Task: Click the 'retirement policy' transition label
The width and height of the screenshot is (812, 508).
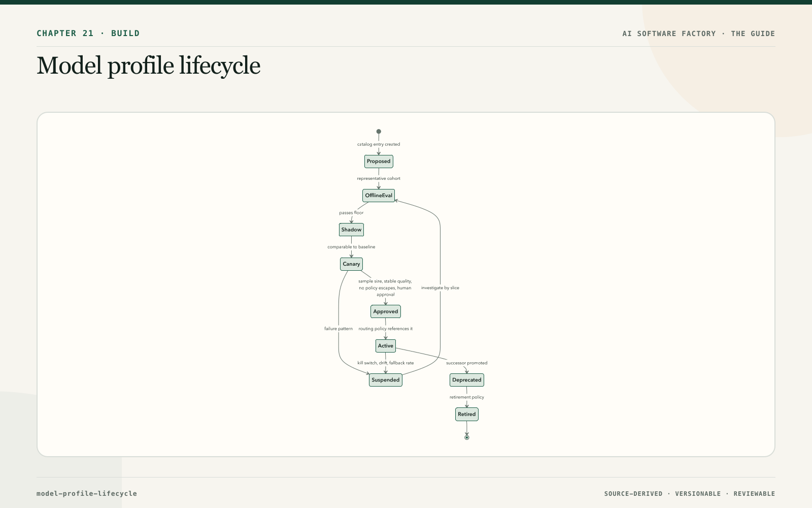Action: (x=467, y=397)
